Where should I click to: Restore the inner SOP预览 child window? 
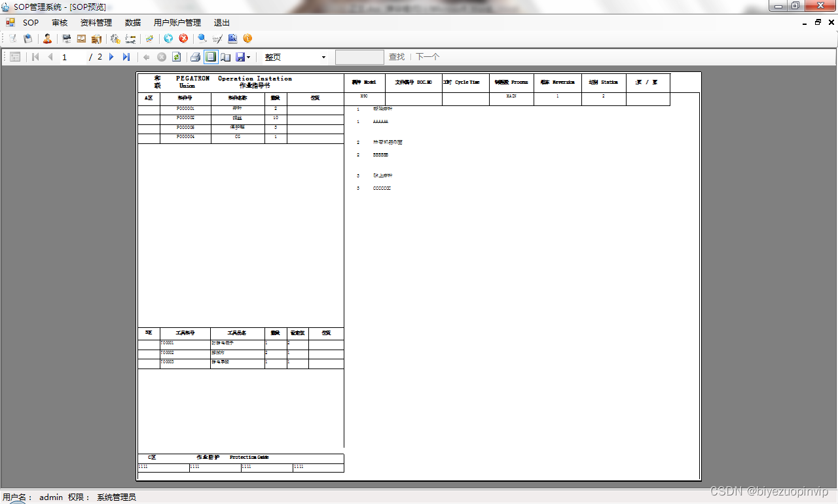818,22
